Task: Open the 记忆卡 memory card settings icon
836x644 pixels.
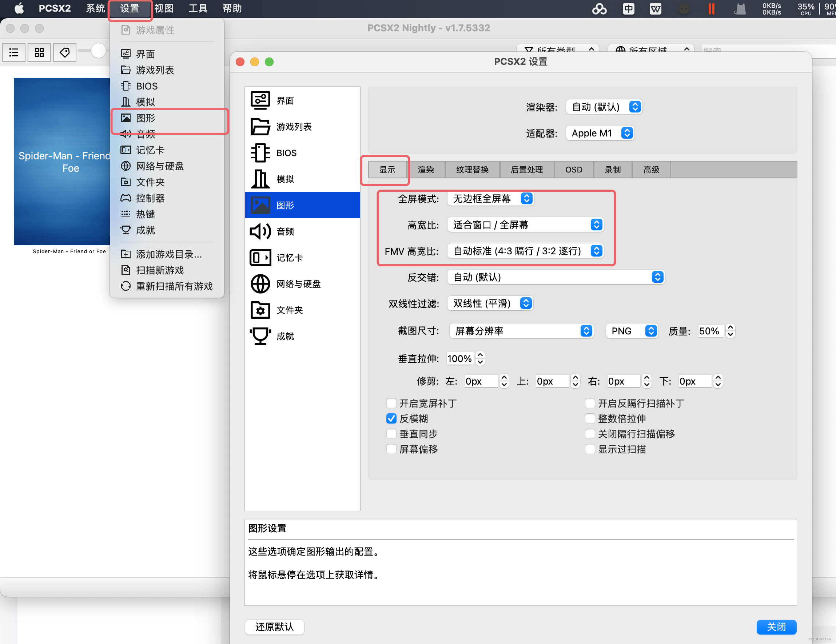Action: coord(260,257)
